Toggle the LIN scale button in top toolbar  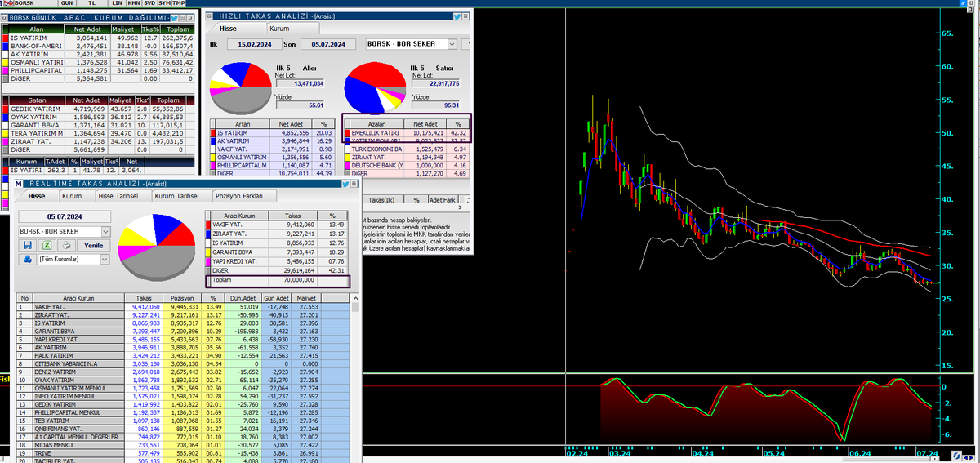coord(118,4)
